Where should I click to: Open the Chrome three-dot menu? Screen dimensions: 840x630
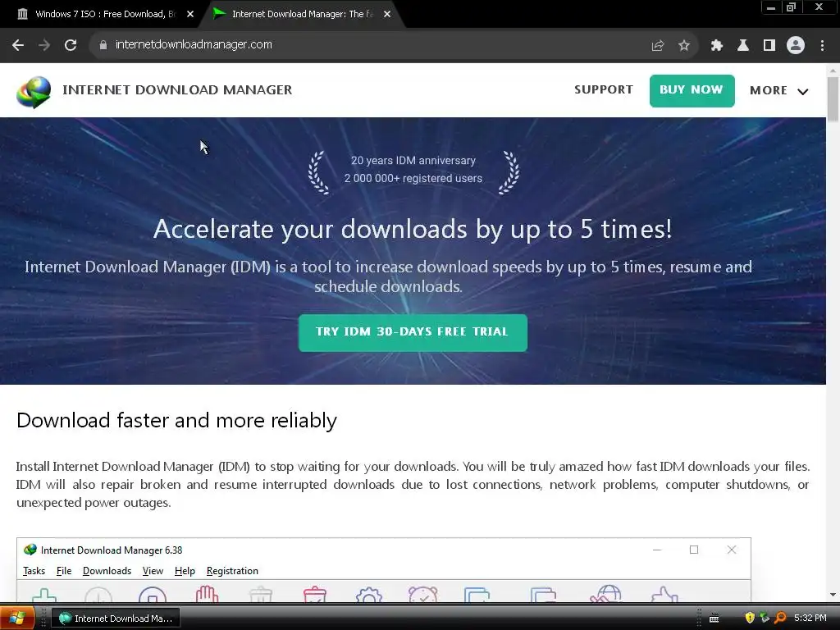point(822,46)
